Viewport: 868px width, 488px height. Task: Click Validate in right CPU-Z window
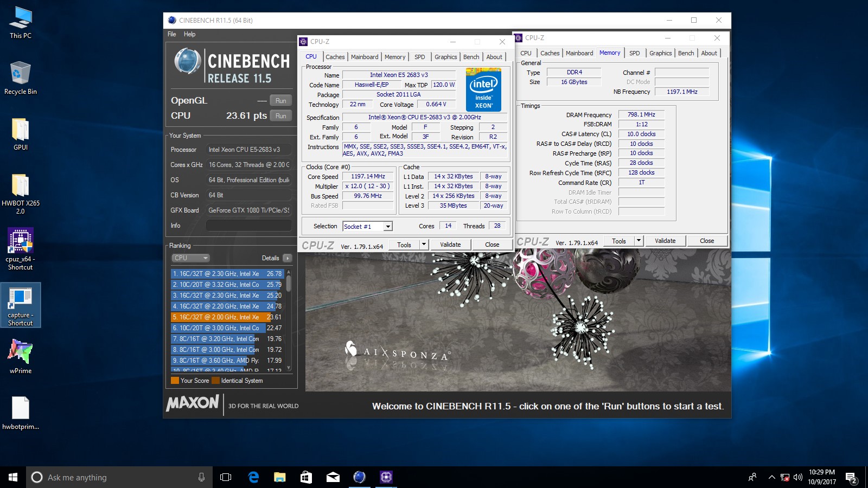coord(665,241)
